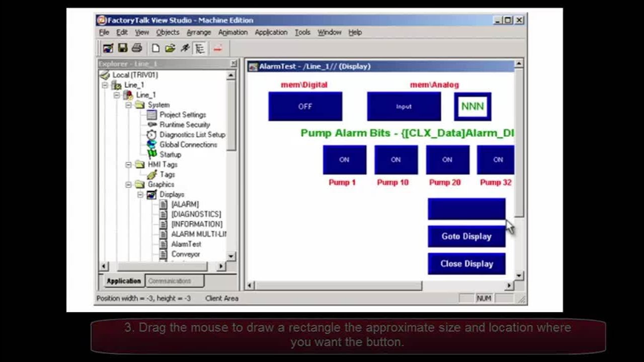Open the Edit menu
The width and height of the screenshot is (644, 362).
[122, 32]
